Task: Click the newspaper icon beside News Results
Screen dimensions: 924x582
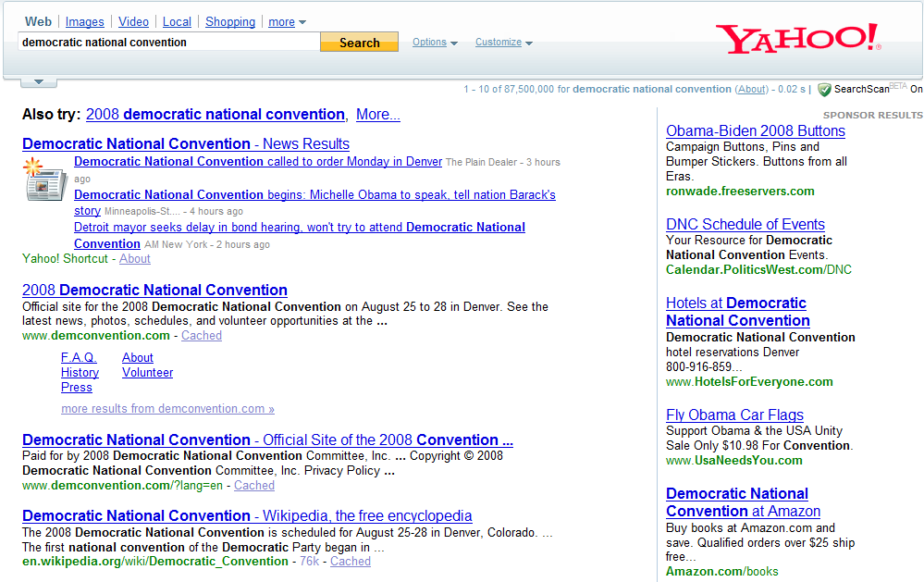Action: point(44,183)
